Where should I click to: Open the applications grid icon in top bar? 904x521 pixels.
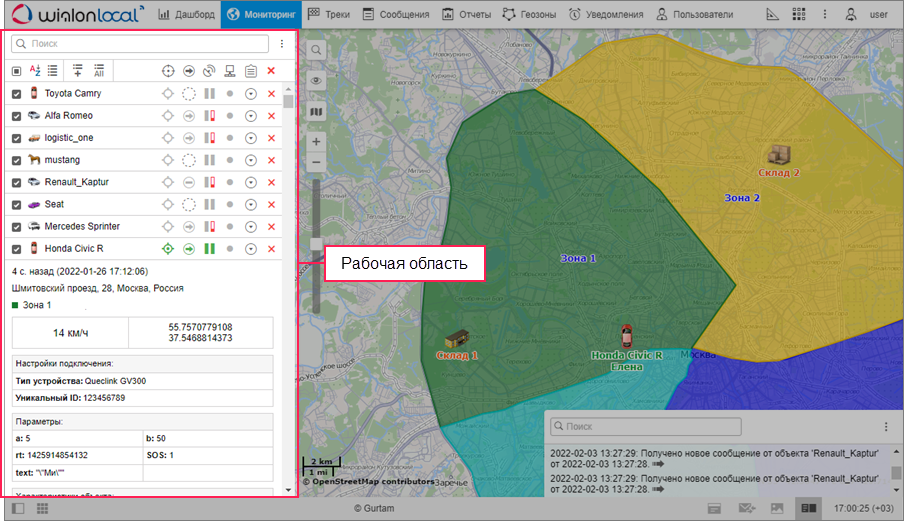point(798,14)
